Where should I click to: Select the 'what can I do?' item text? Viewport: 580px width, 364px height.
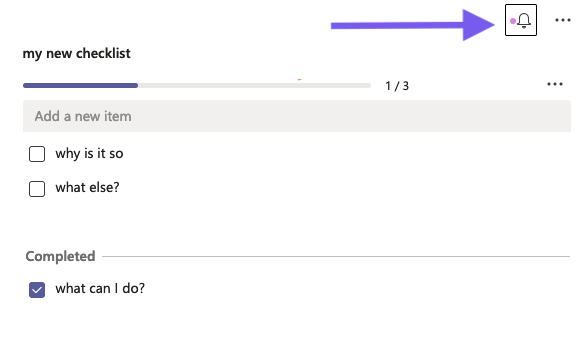[100, 289]
